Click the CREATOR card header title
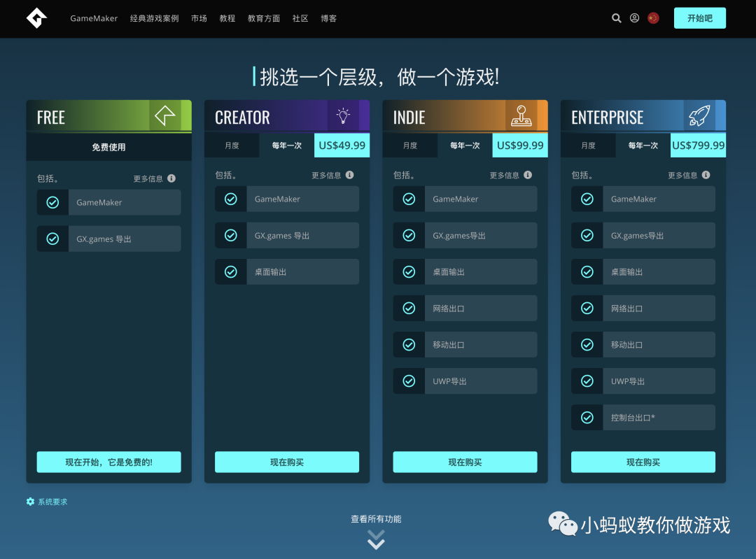The image size is (756, 559). click(x=242, y=118)
